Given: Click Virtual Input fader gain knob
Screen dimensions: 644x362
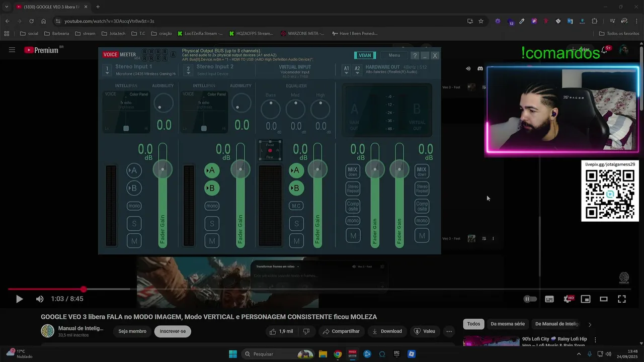Looking at the screenshot, I should tap(317, 169).
